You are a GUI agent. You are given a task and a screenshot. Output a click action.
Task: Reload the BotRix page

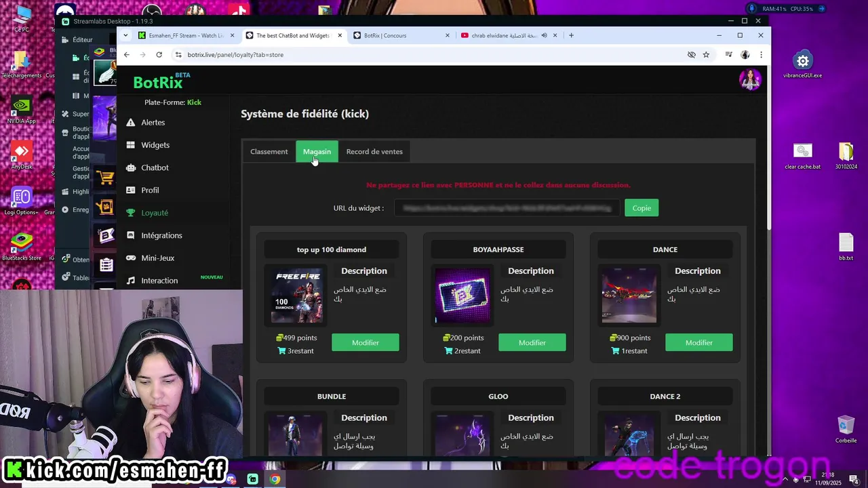pos(159,55)
